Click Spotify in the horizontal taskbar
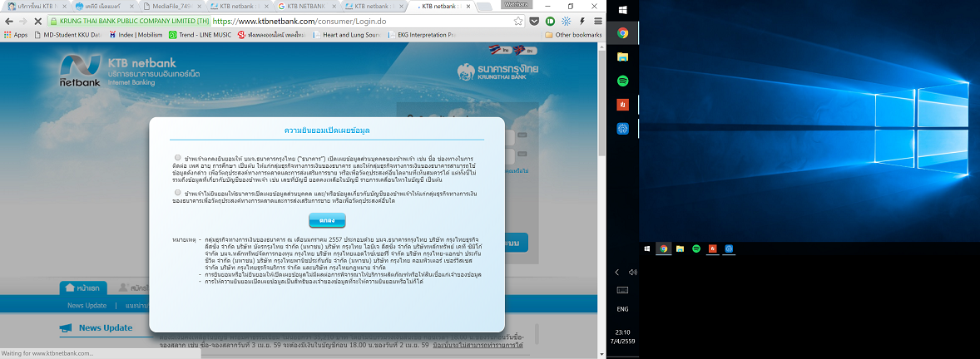This screenshot has width=980, height=359. click(696, 248)
